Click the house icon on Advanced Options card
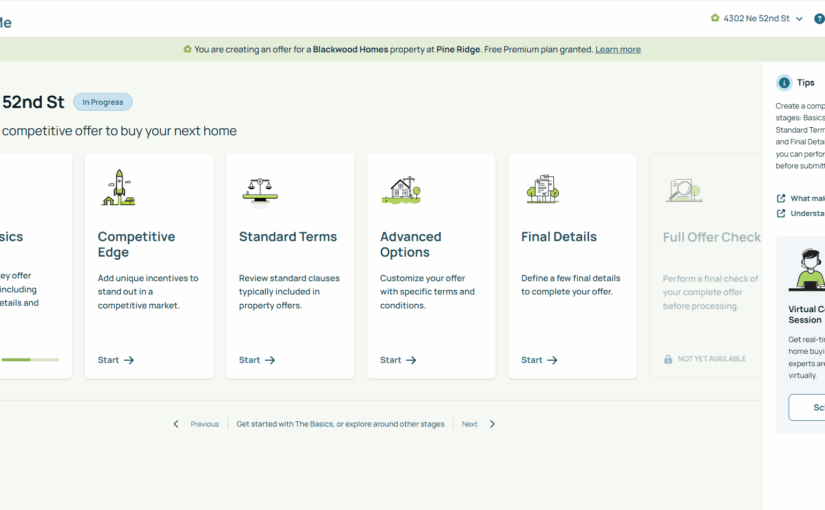 pos(401,189)
